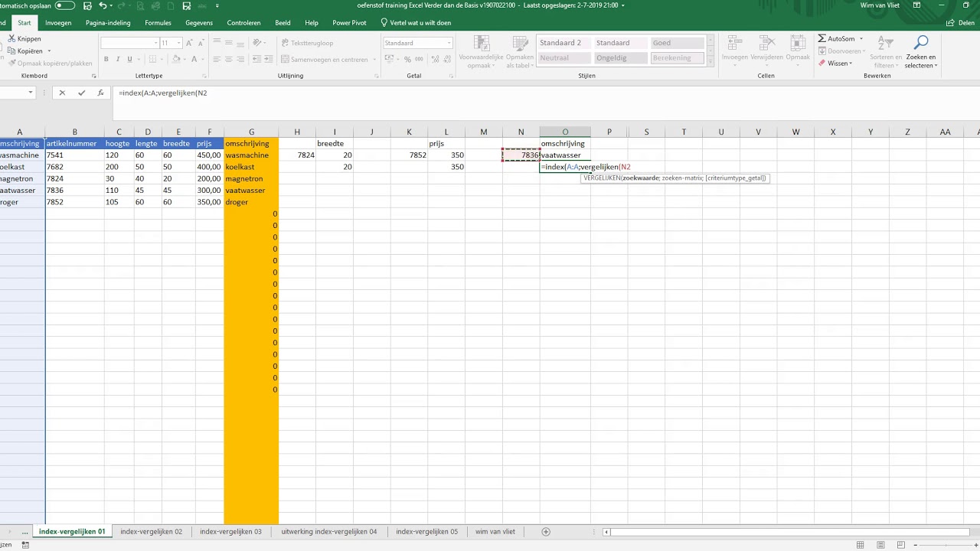The image size is (980, 551).
Task: Click the center align icon
Action: click(229, 59)
